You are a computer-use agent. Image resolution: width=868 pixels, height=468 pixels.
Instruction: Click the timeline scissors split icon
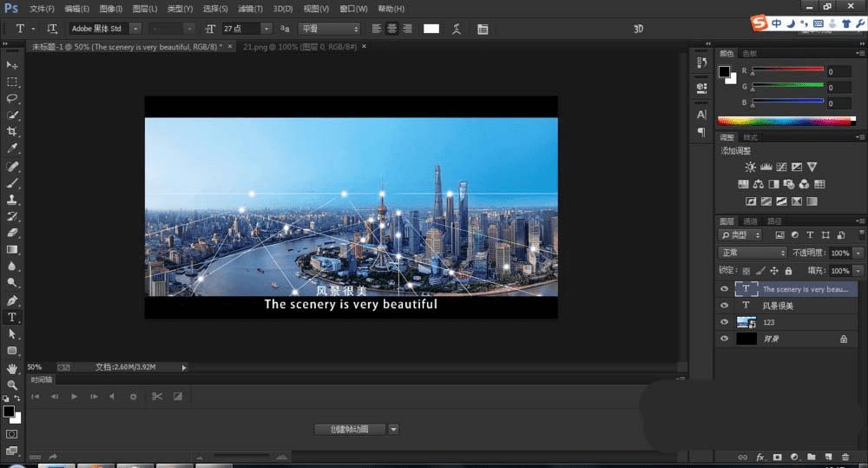pyautogui.click(x=157, y=397)
